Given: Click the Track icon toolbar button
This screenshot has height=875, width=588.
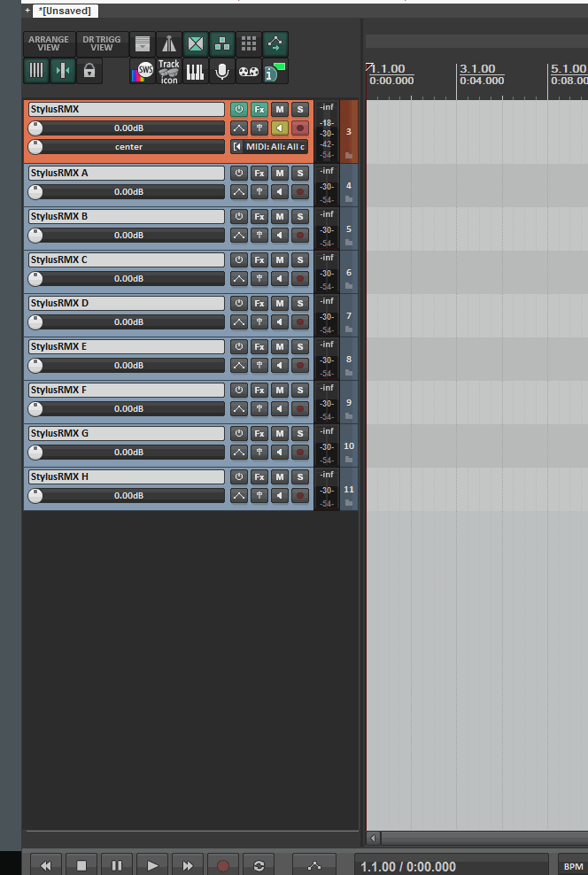Looking at the screenshot, I should coord(168,71).
